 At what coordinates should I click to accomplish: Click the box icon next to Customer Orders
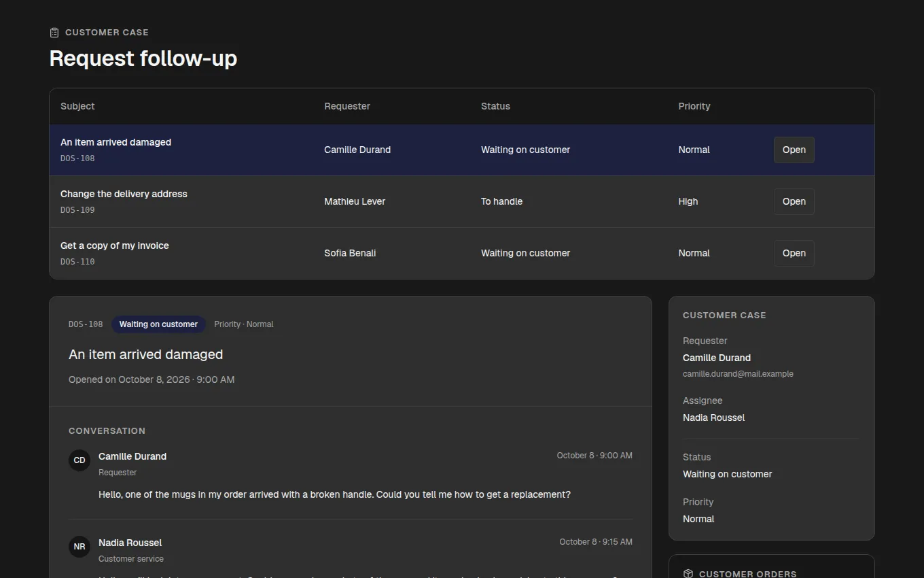click(x=688, y=574)
